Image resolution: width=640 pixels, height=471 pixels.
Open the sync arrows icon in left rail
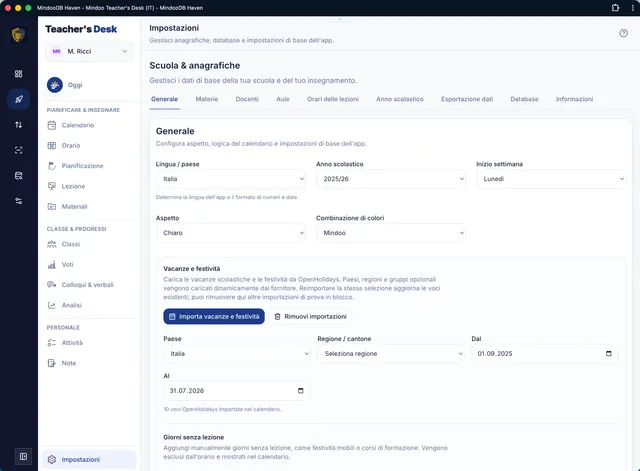(x=18, y=125)
